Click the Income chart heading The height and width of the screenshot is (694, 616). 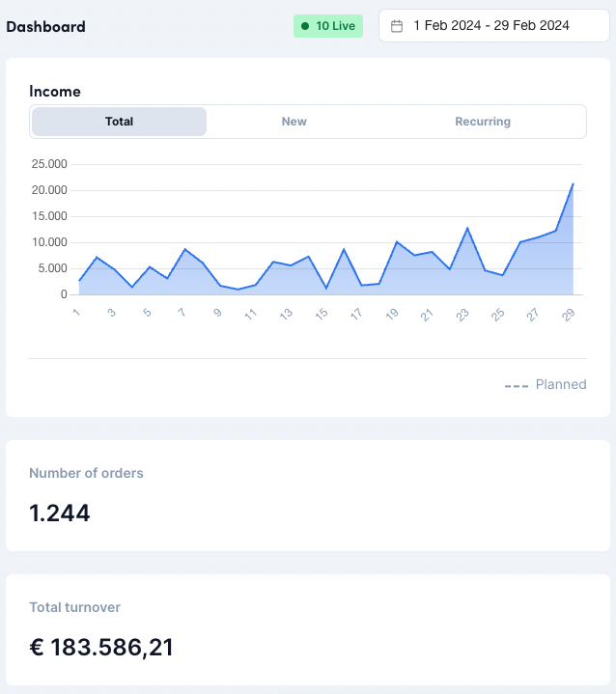[55, 92]
